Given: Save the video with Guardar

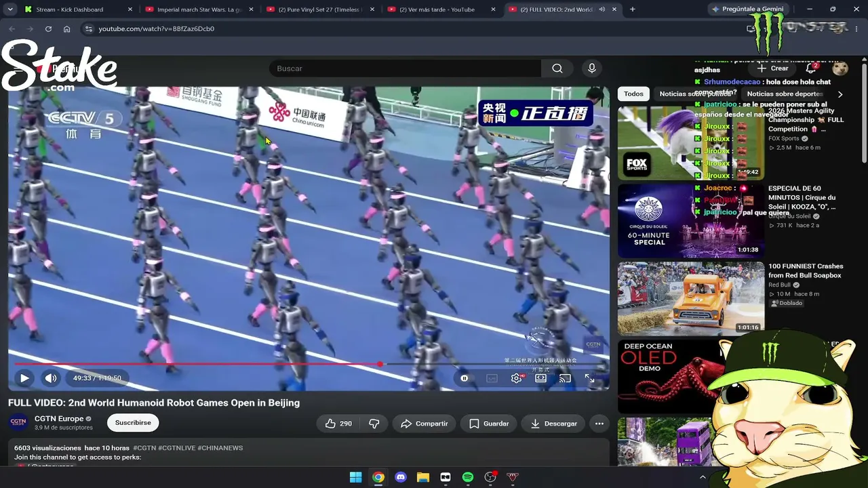Looking at the screenshot, I should (489, 424).
